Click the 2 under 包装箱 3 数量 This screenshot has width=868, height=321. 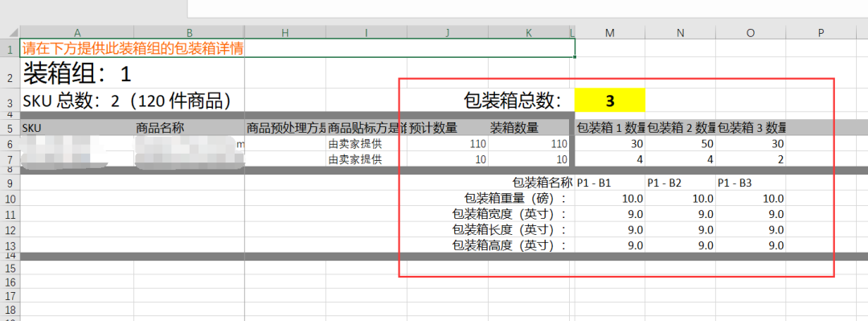781,159
